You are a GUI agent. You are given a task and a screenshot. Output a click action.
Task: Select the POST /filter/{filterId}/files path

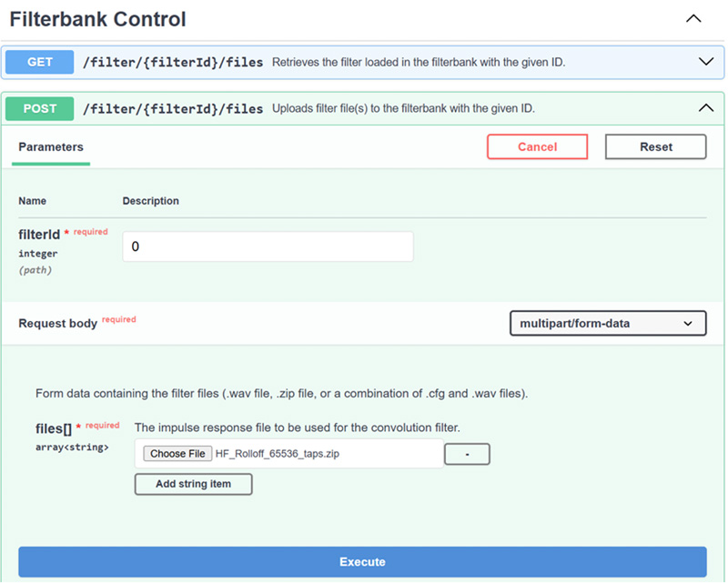click(x=173, y=108)
